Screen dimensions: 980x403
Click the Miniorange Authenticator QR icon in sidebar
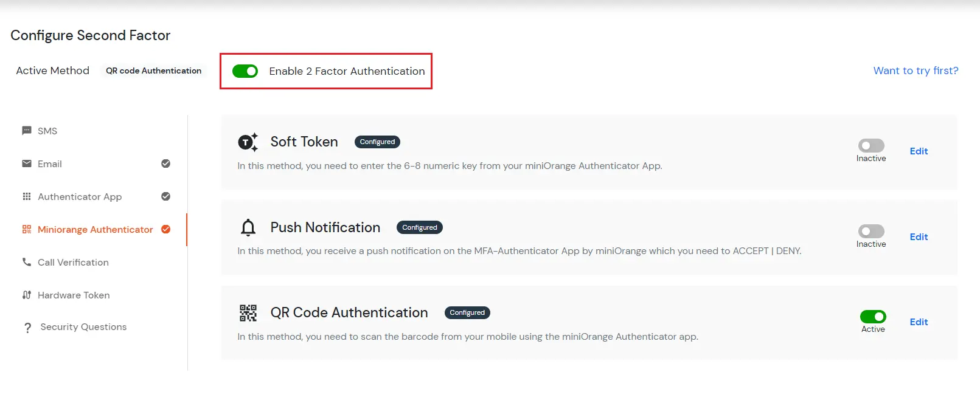point(27,229)
